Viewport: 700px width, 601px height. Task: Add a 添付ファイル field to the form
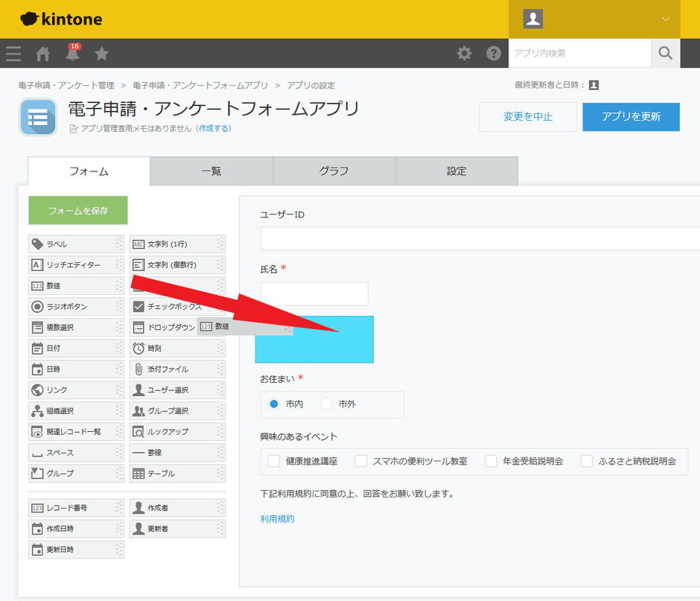(x=177, y=369)
